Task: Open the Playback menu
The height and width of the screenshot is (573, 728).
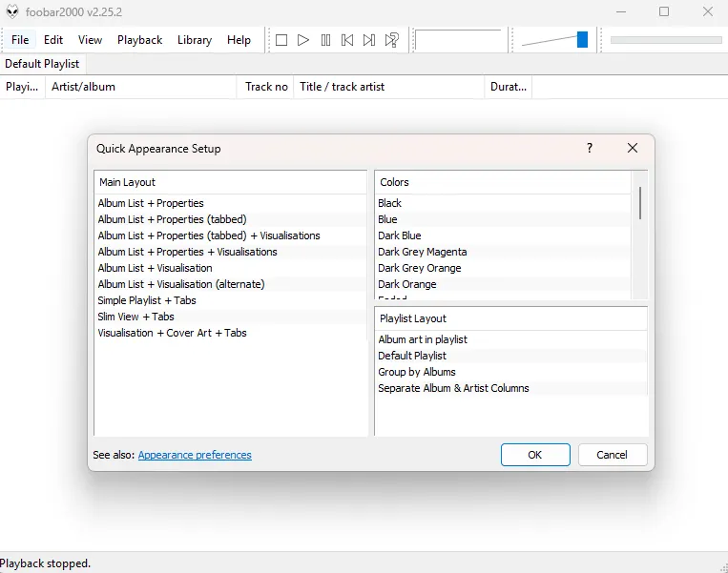Action: point(139,40)
